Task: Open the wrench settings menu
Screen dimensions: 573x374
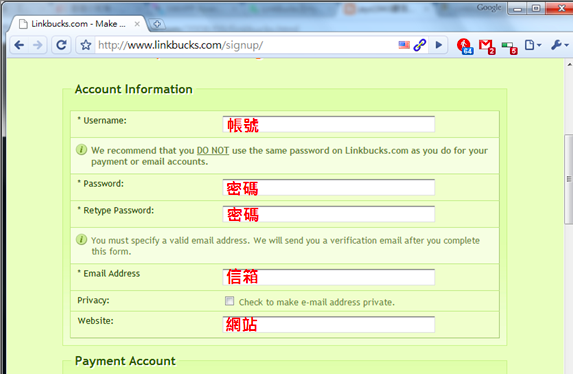Action: click(x=559, y=45)
